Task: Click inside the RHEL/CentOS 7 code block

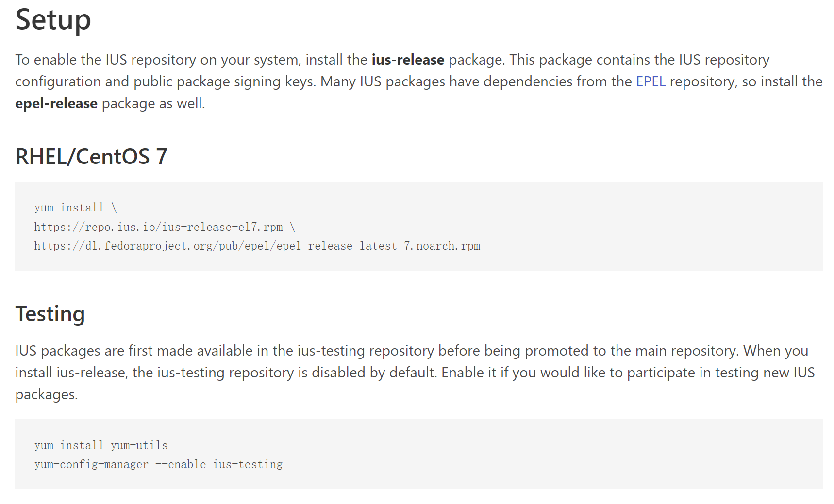Action: pos(419,226)
